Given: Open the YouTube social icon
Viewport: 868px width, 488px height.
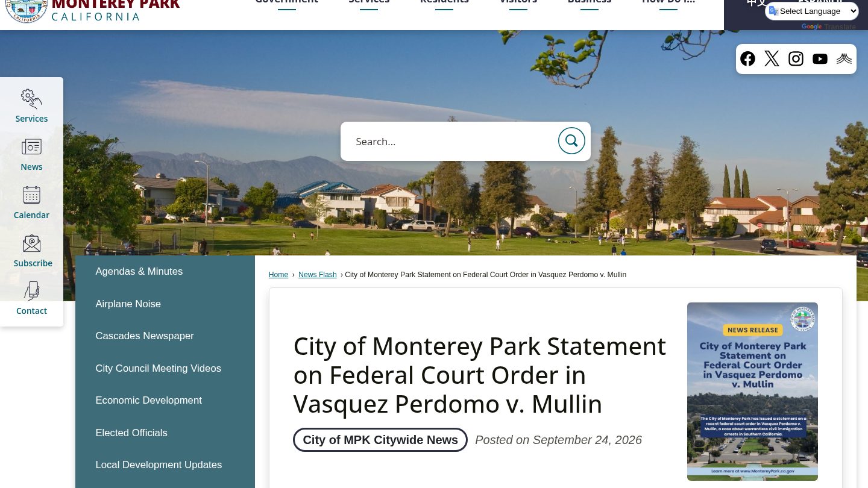Looking at the screenshot, I should (820, 58).
